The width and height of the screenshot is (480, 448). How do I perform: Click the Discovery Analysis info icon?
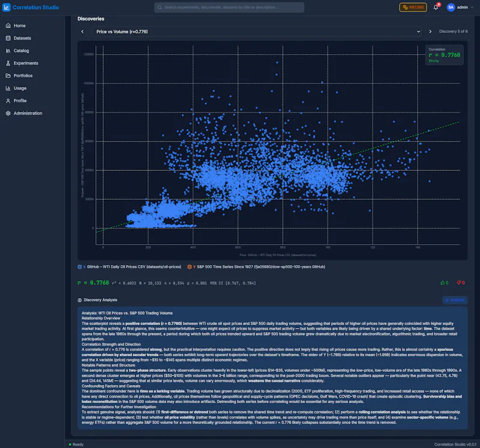(80, 300)
